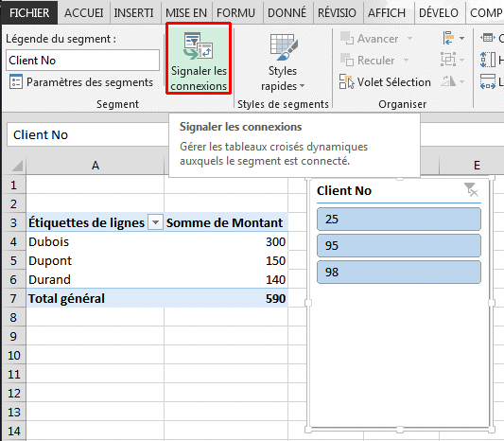504x441 pixels.
Task: Switch to the MISE EN PAGE tab
Action: (x=186, y=13)
